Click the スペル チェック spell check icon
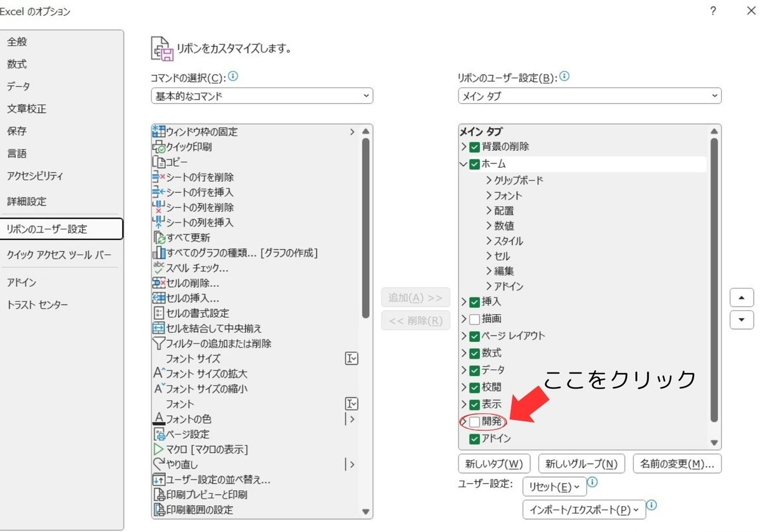 coord(159,268)
